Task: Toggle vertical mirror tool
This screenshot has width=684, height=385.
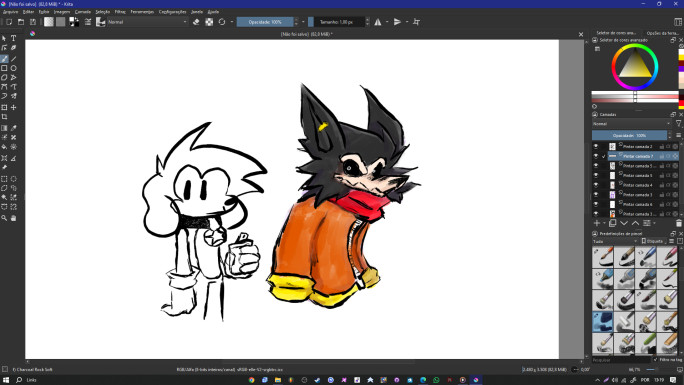Action: (397, 22)
